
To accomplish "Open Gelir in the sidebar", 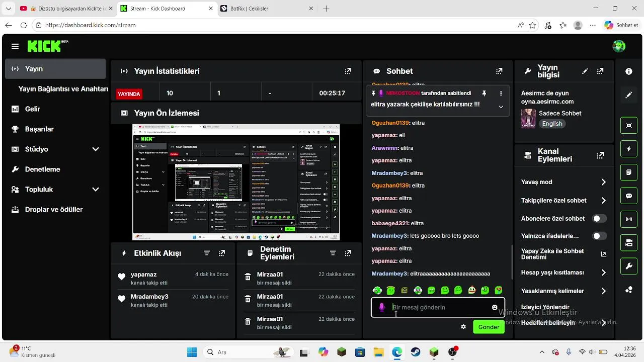I will pos(55,109).
